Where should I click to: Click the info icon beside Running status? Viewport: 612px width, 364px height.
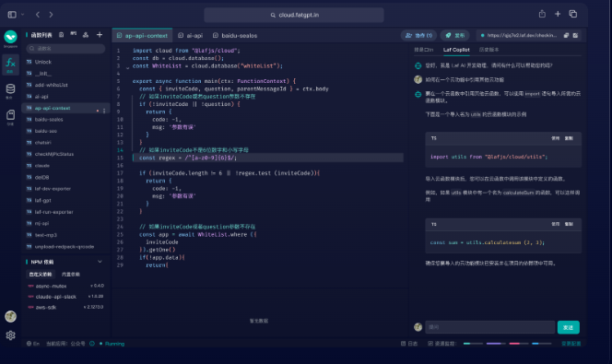pos(92,344)
